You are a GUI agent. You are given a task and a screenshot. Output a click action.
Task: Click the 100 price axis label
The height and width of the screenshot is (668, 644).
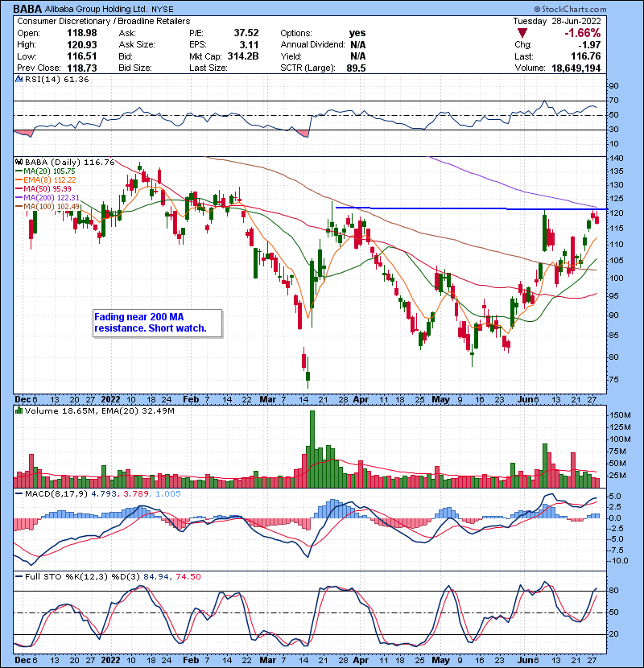(x=617, y=278)
